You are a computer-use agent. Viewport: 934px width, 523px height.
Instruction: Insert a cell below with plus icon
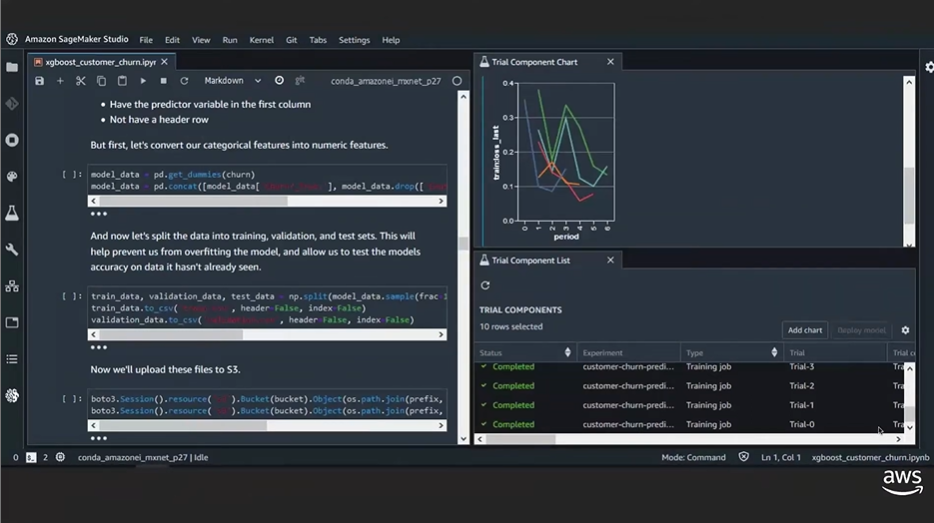pos(60,81)
